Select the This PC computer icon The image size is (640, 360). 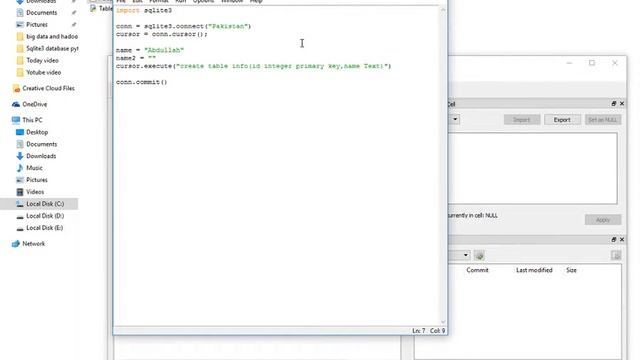[x=16, y=120]
